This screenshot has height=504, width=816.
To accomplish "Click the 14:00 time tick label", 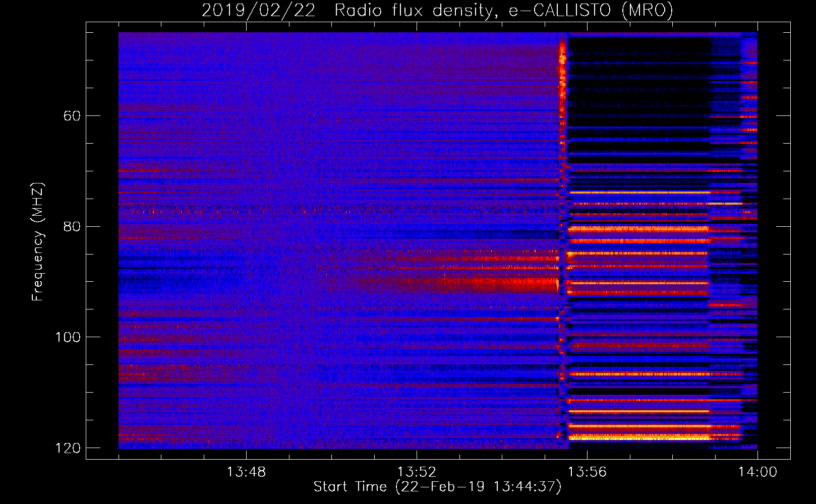I will [757, 472].
